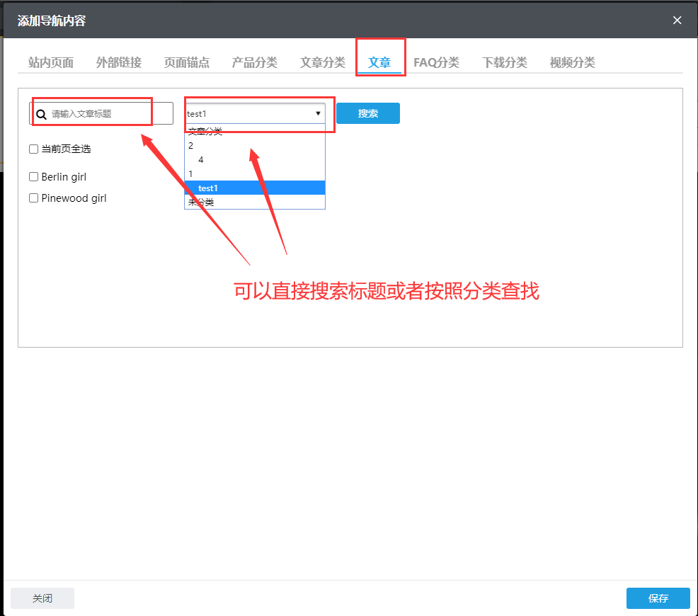Check the 当前页全选 checkbox
The height and width of the screenshot is (616, 698).
point(33,149)
